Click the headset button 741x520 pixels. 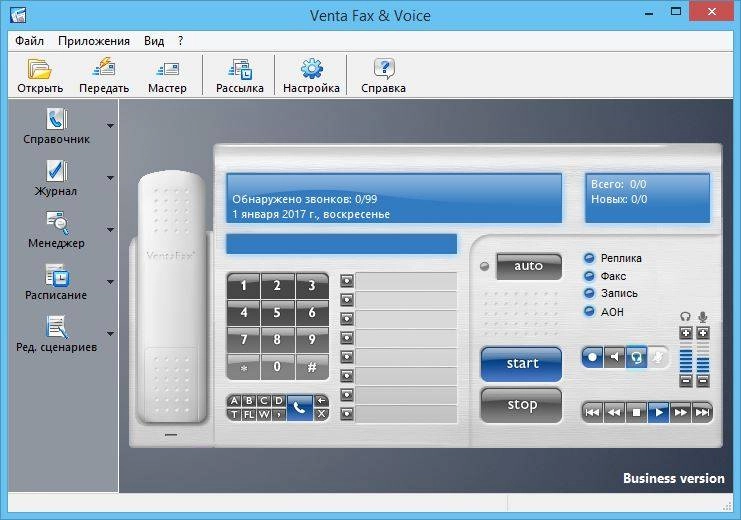point(636,357)
